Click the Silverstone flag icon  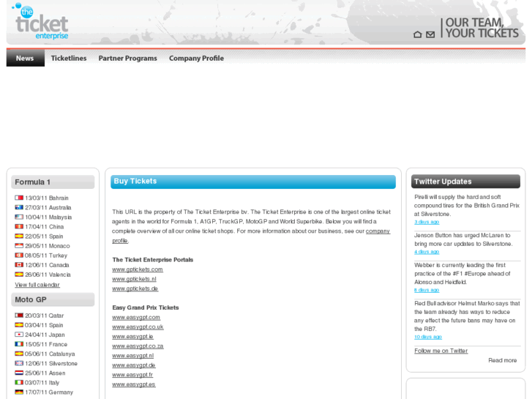19,363
